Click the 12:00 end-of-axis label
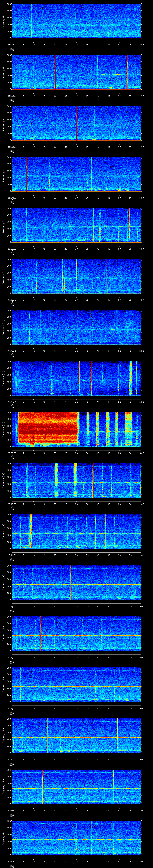Image resolution: width=153 pixels, height=868 pixels. [141, 555]
